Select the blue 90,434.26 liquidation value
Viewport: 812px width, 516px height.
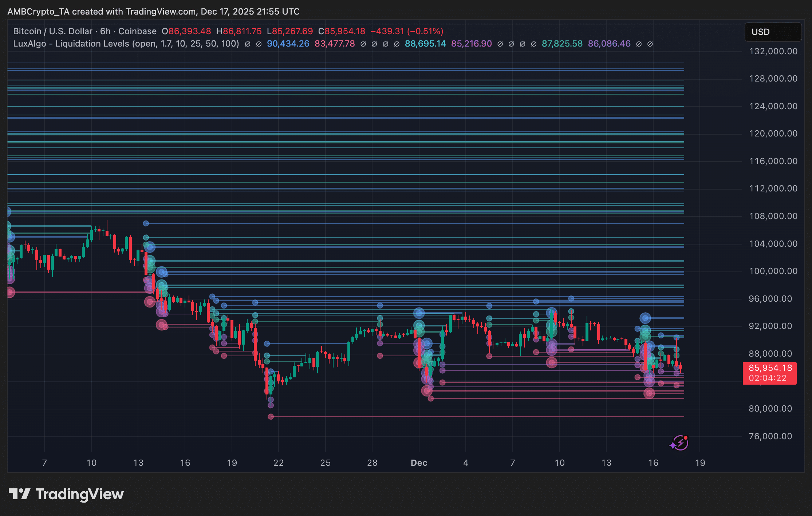tap(288, 44)
